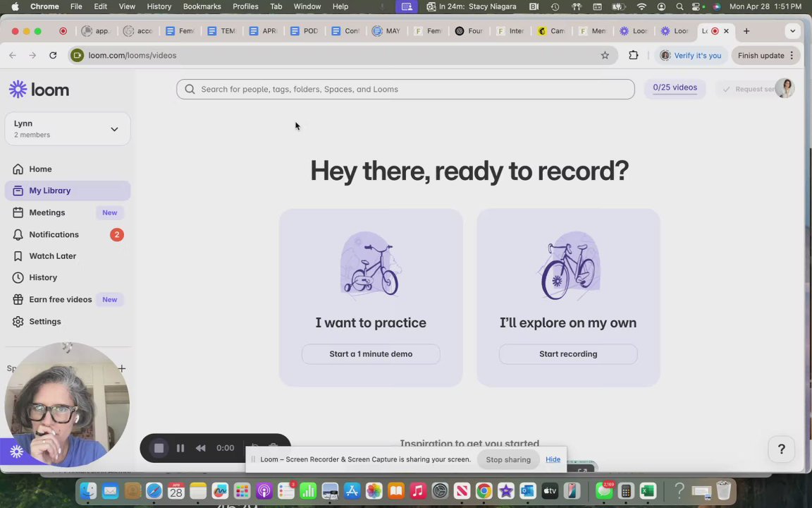Open Control Center in menu bar
The image size is (812, 508).
pos(698,7)
